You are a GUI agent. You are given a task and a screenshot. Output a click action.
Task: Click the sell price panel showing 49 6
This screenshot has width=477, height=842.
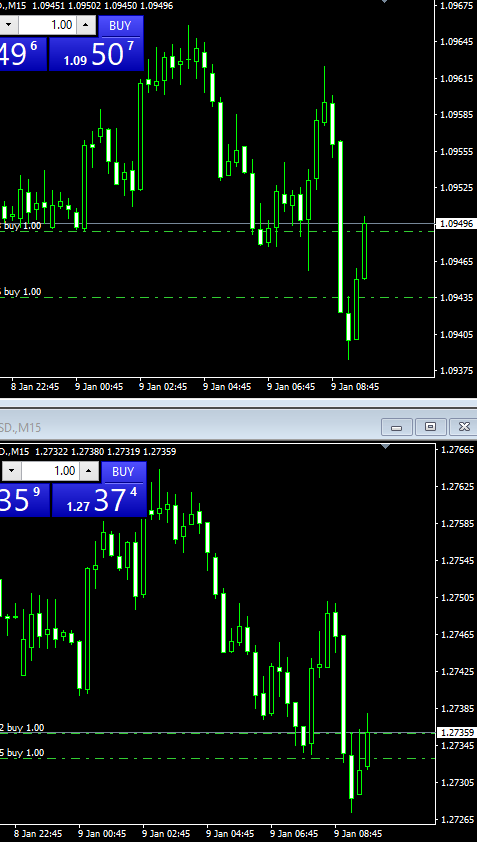[x=23, y=54]
